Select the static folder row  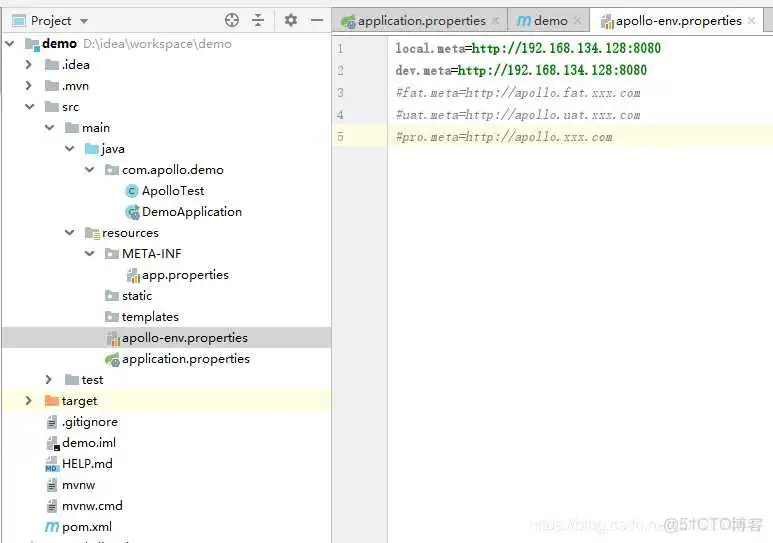coord(167,295)
